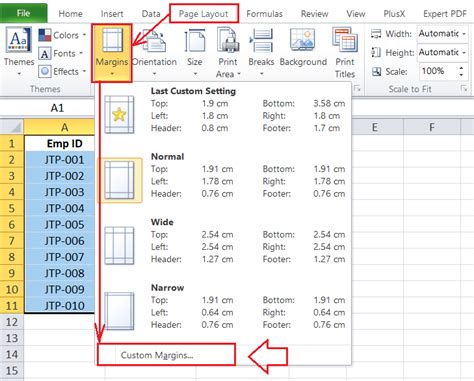
Task: Switch to the Review tab
Action: [x=314, y=14]
